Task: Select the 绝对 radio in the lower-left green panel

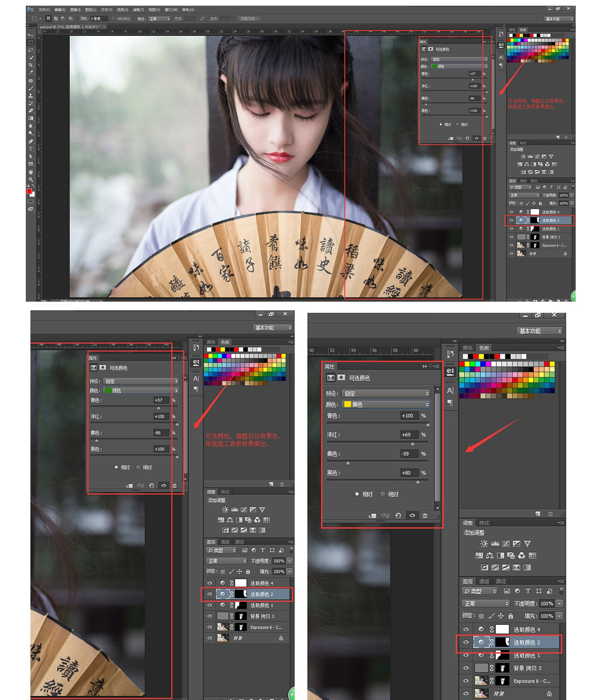Action: click(138, 467)
